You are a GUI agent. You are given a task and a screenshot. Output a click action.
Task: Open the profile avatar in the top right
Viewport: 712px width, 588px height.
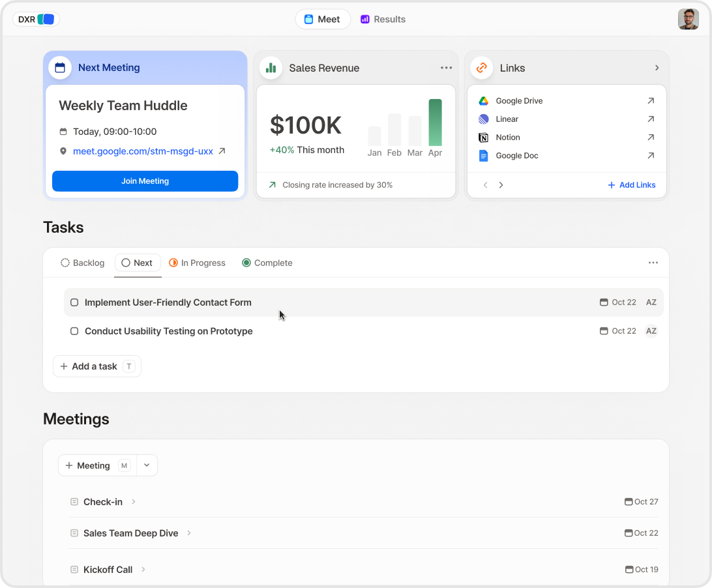point(689,19)
